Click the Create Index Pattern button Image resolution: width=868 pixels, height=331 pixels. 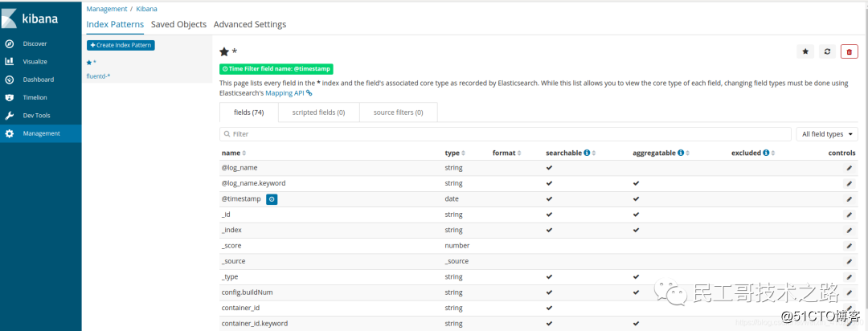[x=121, y=45]
